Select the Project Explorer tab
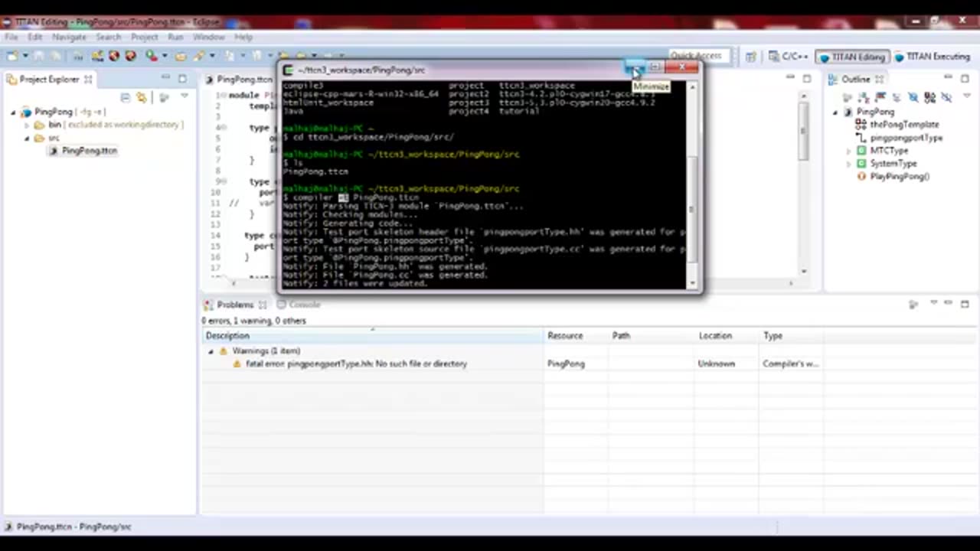 coord(49,79)
